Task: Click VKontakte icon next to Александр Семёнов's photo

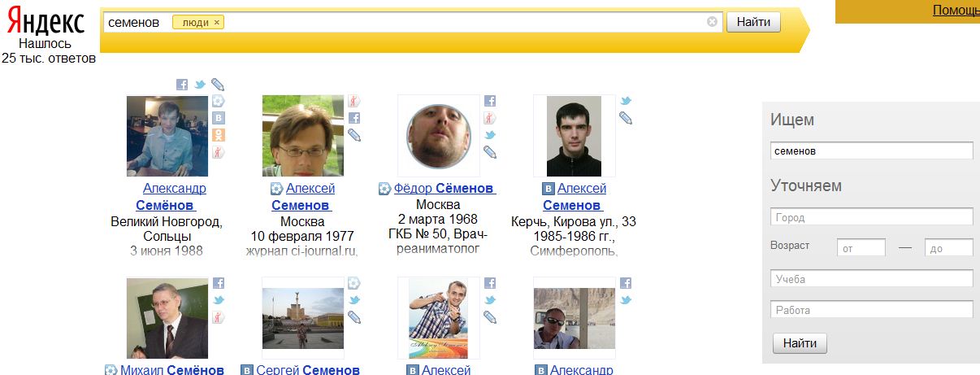Action: click(x=219, y=118)
